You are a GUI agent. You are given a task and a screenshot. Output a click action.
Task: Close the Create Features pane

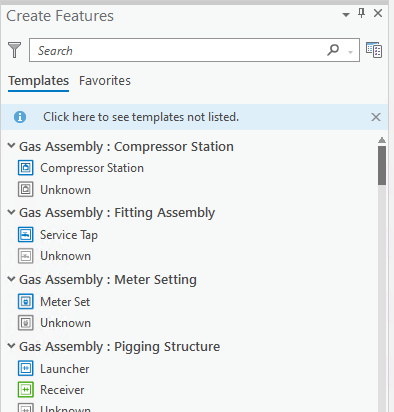[378, 13]
